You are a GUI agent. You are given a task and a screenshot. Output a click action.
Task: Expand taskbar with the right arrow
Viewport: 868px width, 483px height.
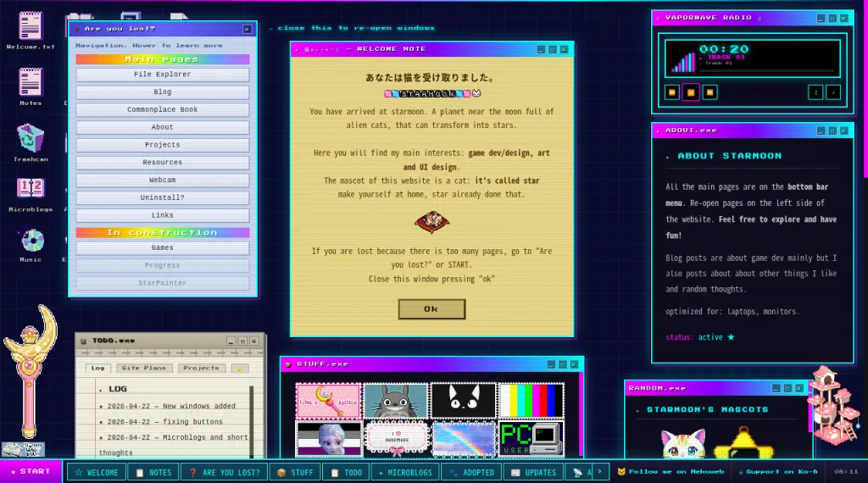[x=599, y=472]
